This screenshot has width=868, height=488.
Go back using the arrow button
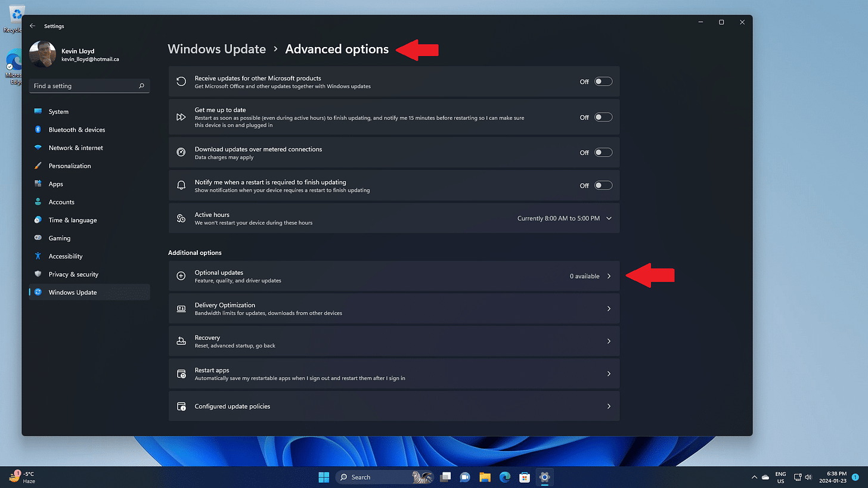pyautogui.click(x=33, y=26)
